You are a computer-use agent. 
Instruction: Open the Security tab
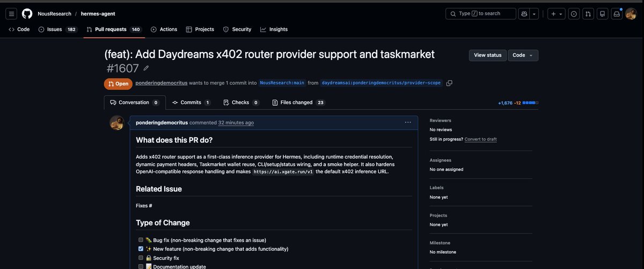[x=237, y=30]
